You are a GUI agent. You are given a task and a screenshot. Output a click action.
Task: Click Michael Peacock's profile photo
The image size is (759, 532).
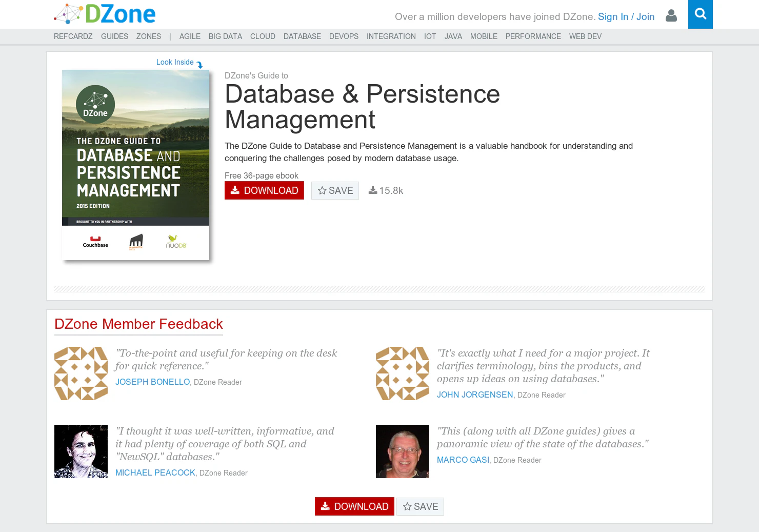tap(81, 451)
